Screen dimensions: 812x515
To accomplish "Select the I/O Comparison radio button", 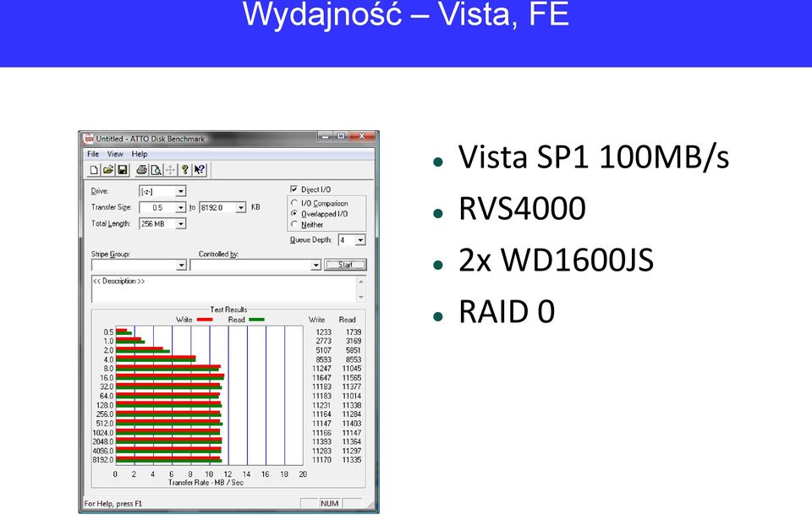I will pos(294,204).
